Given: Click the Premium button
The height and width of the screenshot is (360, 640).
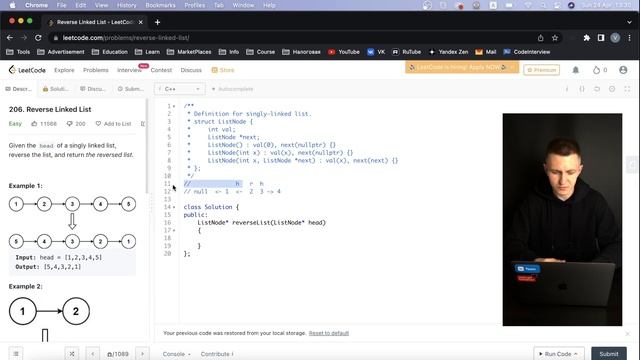Looking at the screenshot, I should click(x=542, y=70).
